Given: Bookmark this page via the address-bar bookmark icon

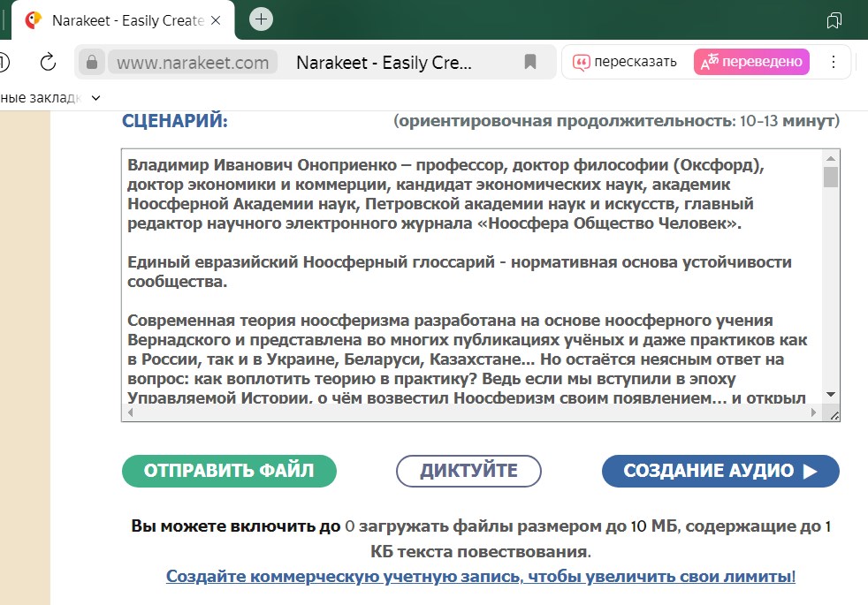Looking at the screenshot, I should (x=529, y=62).
